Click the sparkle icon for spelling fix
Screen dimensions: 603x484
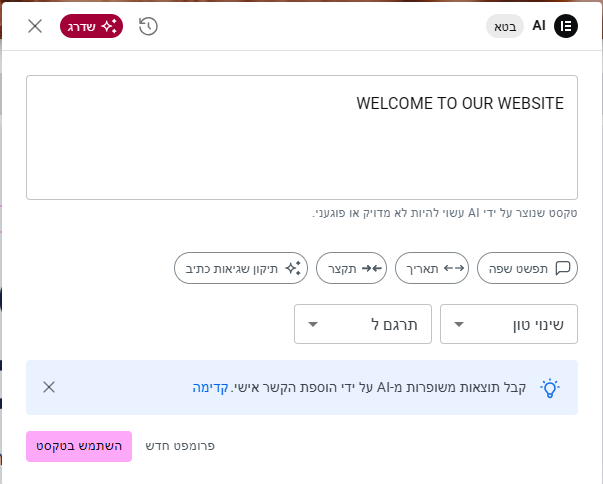point(293,268)
